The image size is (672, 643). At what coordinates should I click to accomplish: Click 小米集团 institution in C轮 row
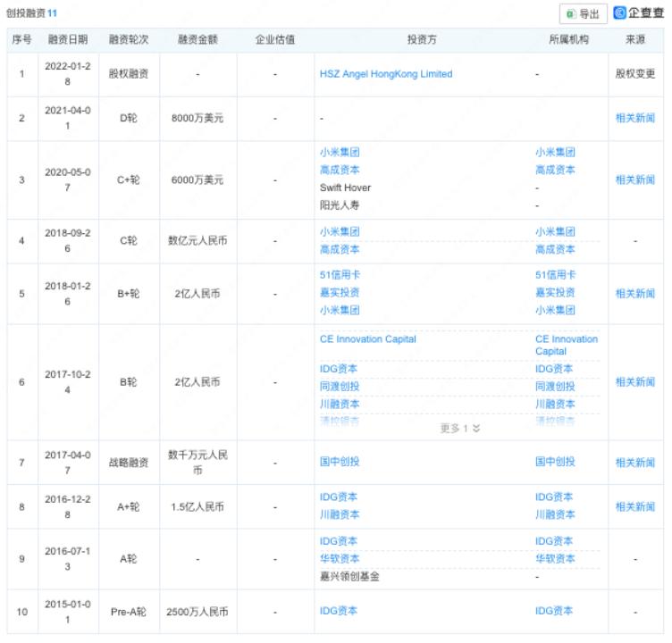(x=555, y=232)
